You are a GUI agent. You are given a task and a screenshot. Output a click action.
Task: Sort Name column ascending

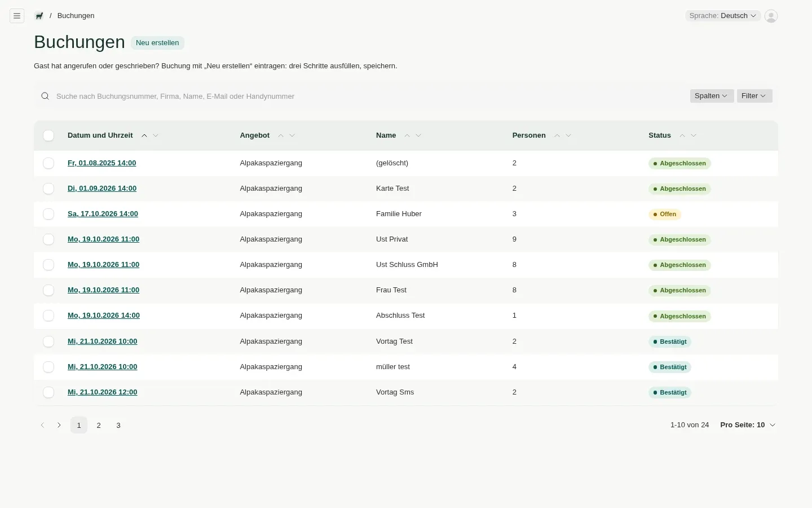click(x=407, y=135)
